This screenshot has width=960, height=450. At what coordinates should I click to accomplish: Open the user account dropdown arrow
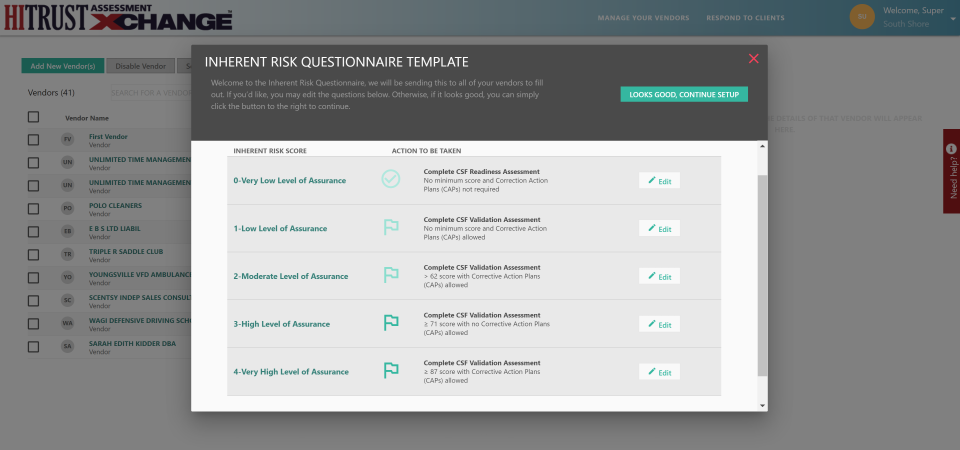pyautogui.click(x=953, y=19)
